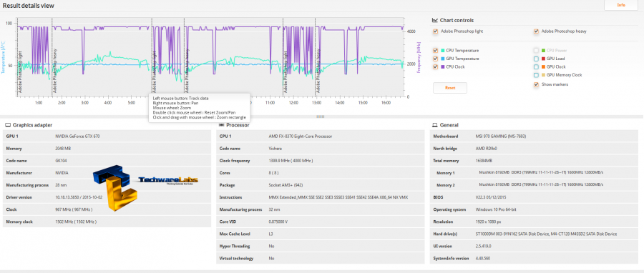Click the '32 nm' processor process value
The height and width of the screenshot is (273, 644).
pos(274,209)
